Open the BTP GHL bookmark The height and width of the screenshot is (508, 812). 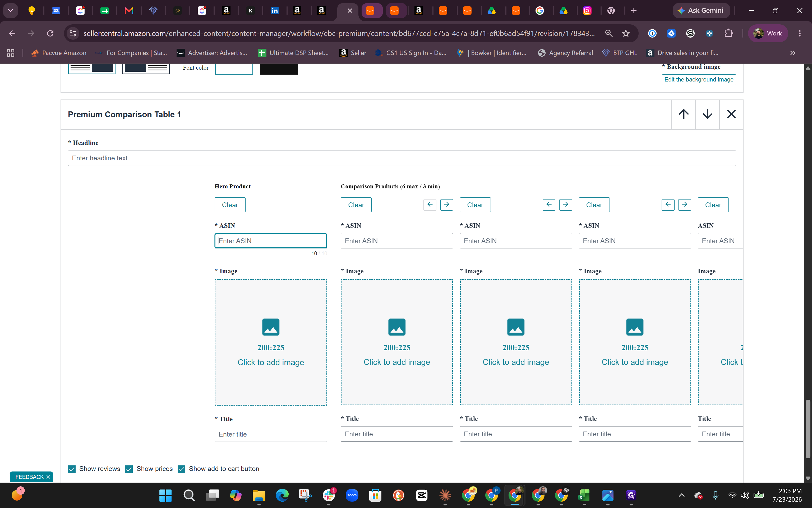[619, 53]
